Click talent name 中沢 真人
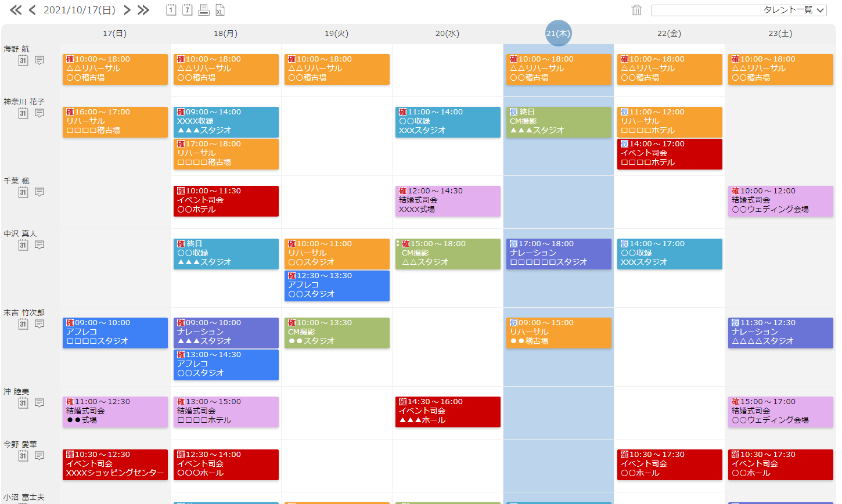Screen dimensions: 842x504 20,233
